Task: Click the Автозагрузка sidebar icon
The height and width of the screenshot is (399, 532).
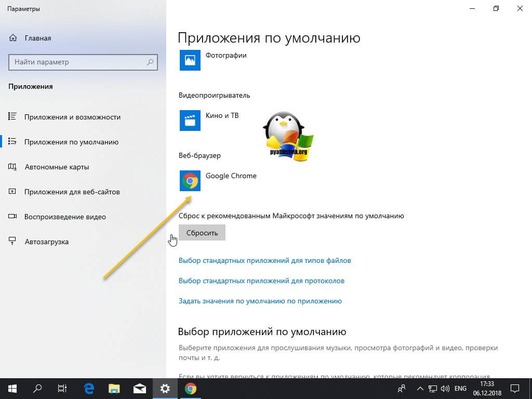Action: pos(12,241)
